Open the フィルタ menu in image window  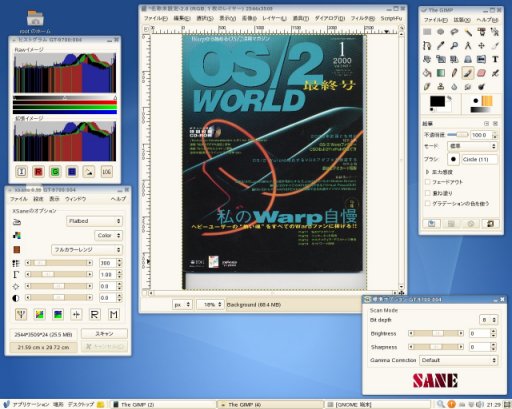tap(362, 18)
